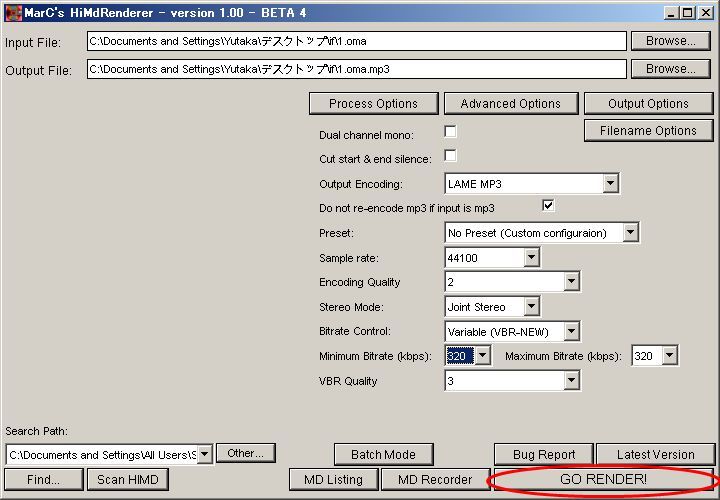Open Batch Mode
The width and height of the screenshot is (720, 500).
coord(383,455)
